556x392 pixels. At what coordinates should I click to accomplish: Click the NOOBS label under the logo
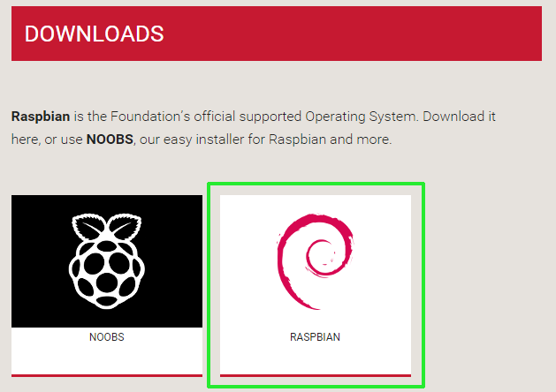click(x=107, y=336)
